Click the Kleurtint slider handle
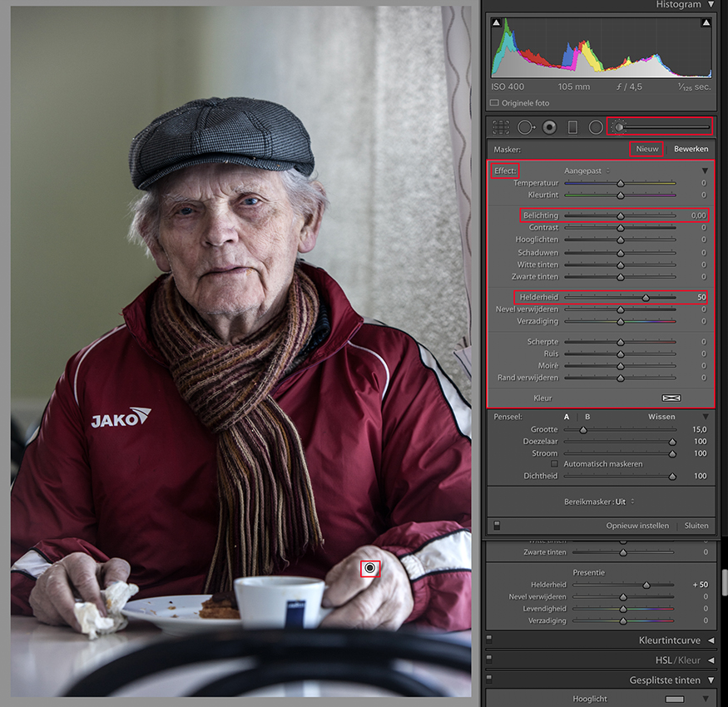The image size is (728, 707). (x=621, y=195)
